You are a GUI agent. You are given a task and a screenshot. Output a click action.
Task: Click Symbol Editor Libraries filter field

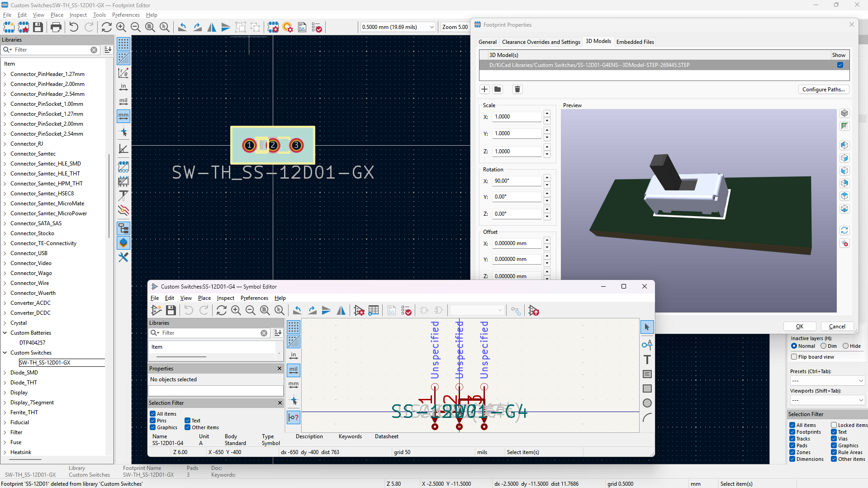pos(210,333)
